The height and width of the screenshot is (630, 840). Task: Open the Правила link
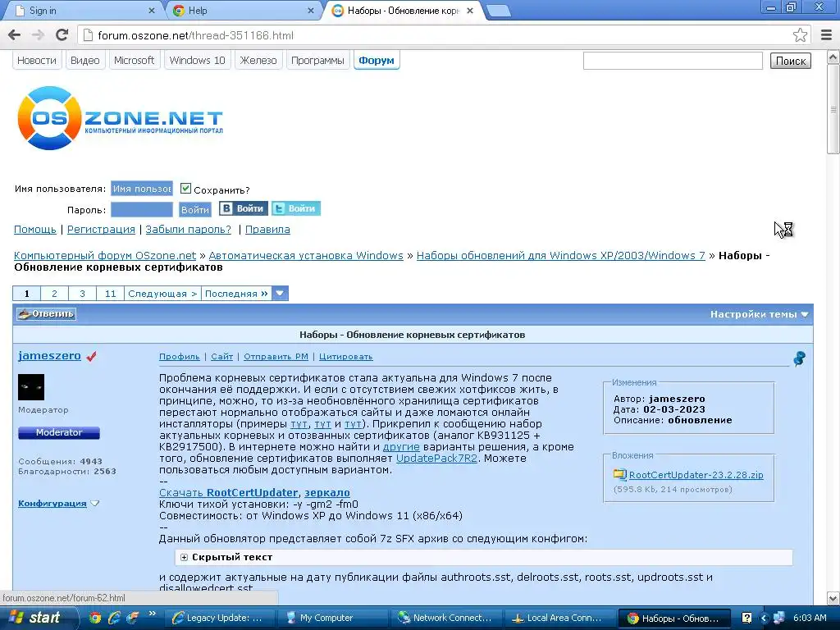pos(267,230)
